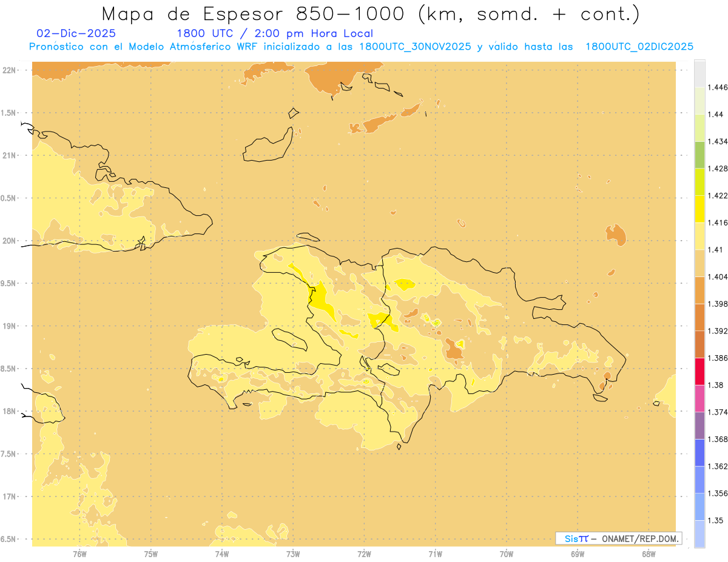Viewport: 728px width, 562px height.
Task: Click the 75W longitude axis label
Action: (150, 554)
